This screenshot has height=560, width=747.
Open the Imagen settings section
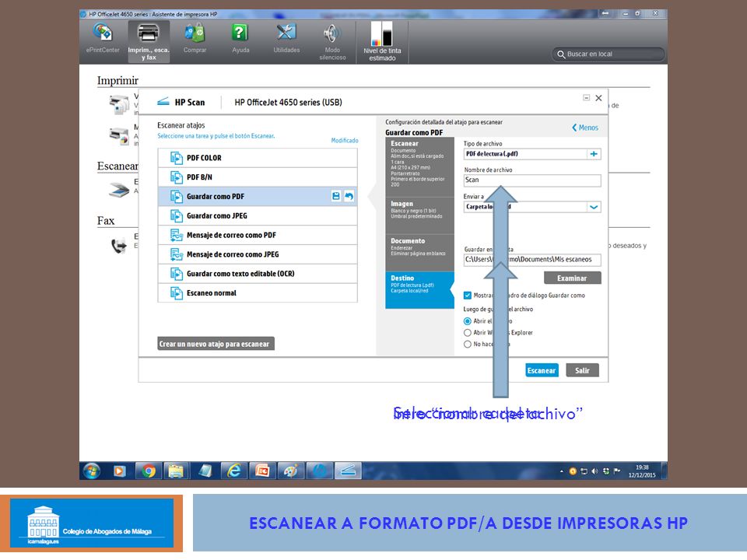click(x=419, y=215)
